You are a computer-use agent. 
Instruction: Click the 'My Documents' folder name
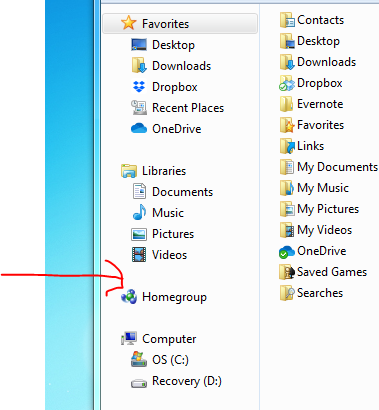(x=337, y=167)
